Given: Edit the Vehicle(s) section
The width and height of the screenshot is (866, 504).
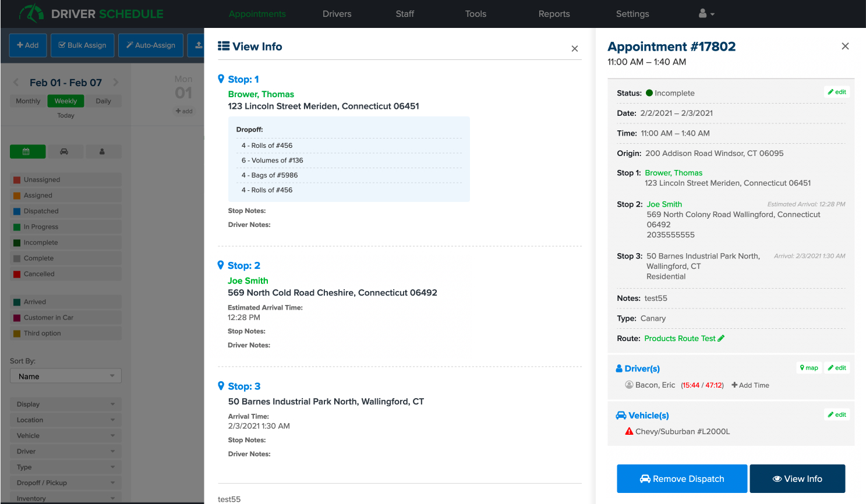Looking at the screenshot, I should (x=837, y=415).
